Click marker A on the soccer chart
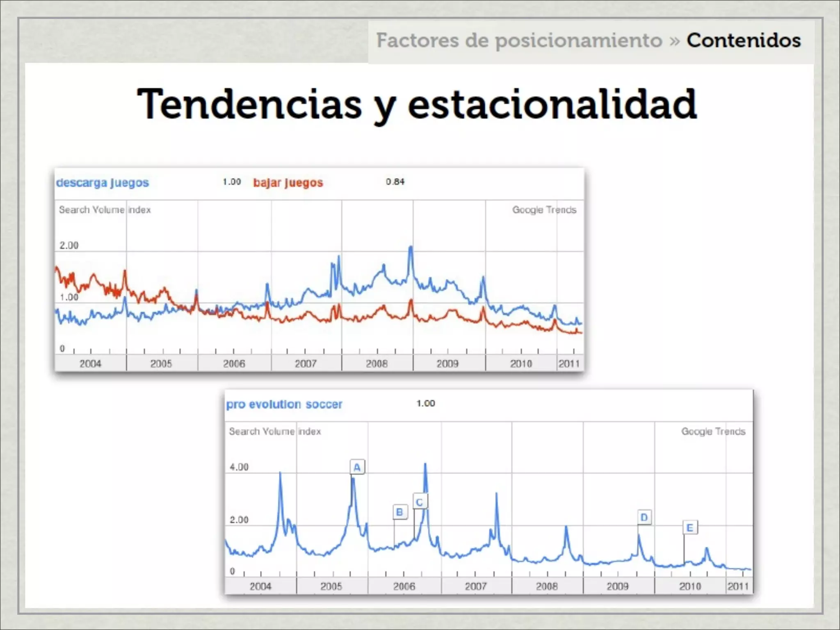The image size is (840, 630). click(357, 467)
